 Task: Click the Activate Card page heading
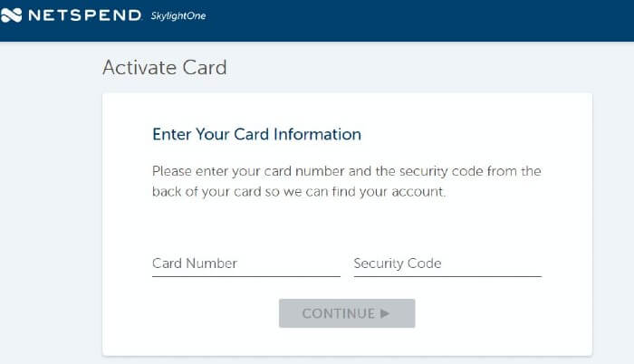165,68
